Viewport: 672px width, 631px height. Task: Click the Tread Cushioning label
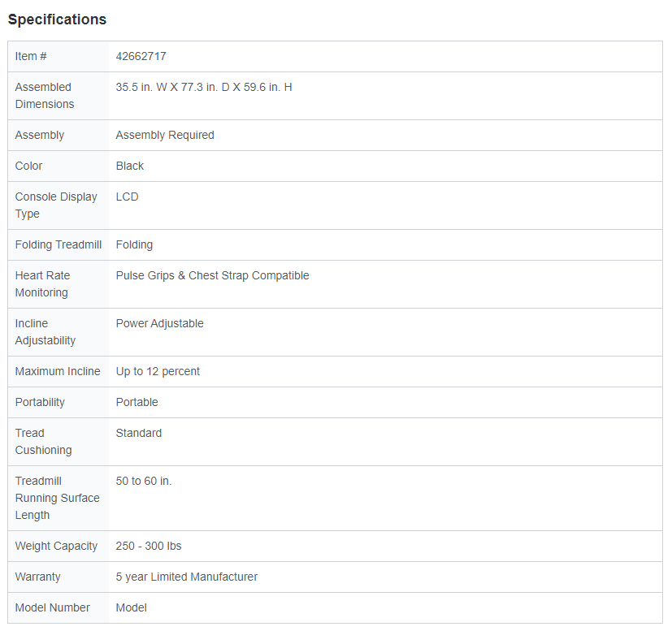pyautogui.click(x=43, y=442)
